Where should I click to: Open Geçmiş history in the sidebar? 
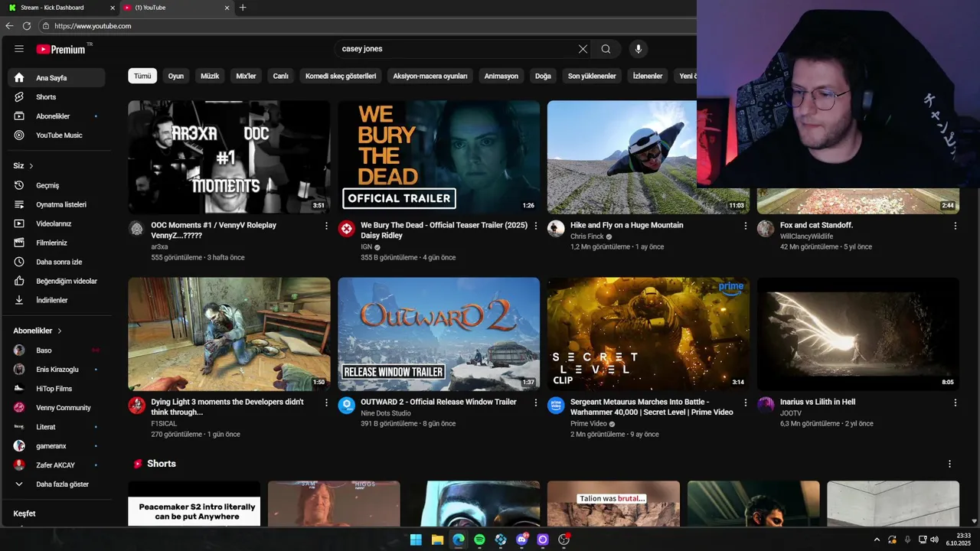(x=57, y=185)
